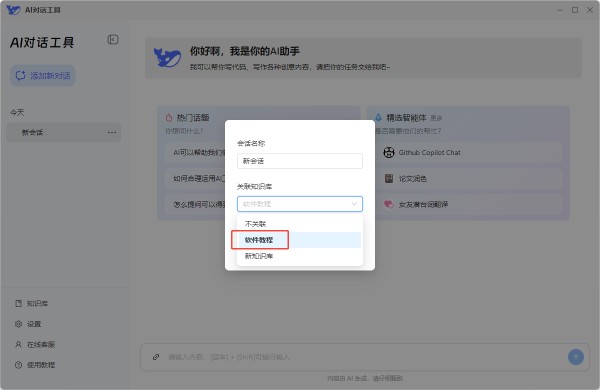
Task: Toggle the 关联知识库 dropdown arrow
Action: (354, 204)
